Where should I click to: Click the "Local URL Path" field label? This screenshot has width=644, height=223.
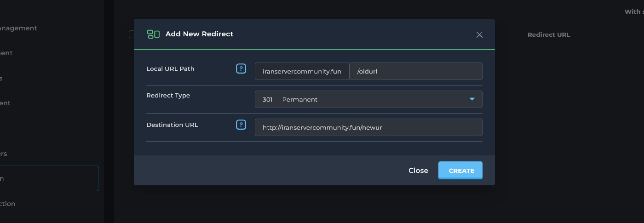coord(170,69)
